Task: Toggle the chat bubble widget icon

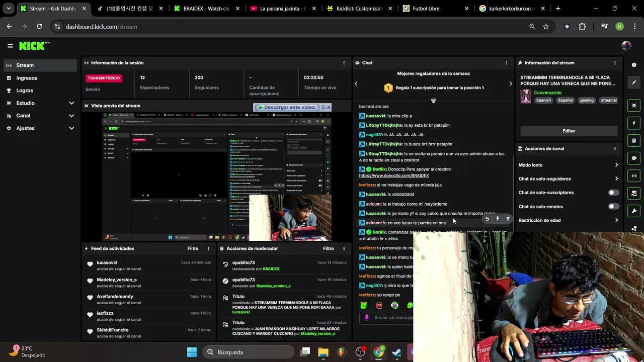Action: click(x=634, y=158)
